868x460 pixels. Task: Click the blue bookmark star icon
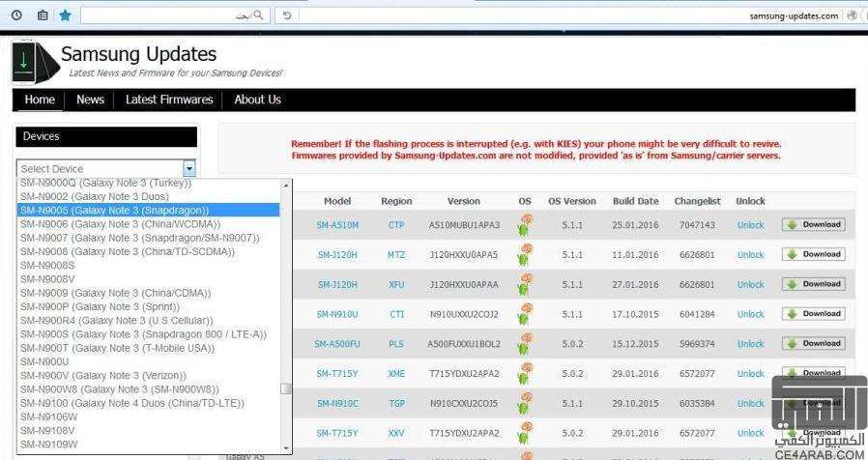[x=66, y=15]
